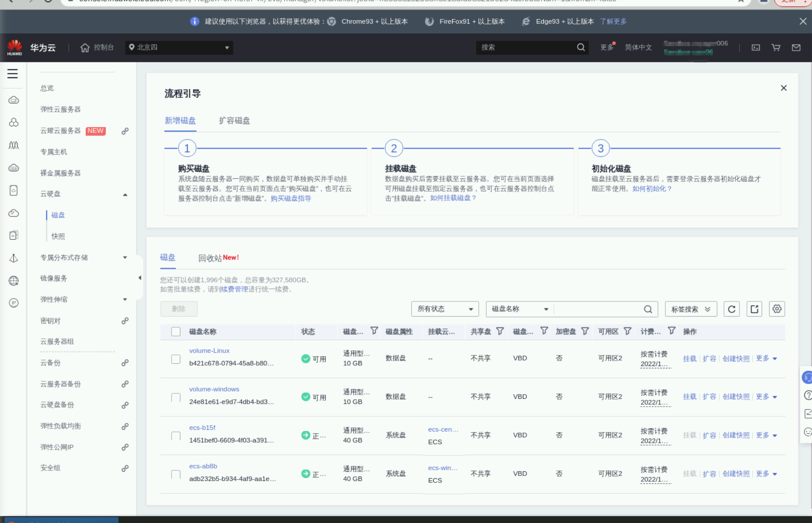Collapse the 云硬盘 sidebar section
Screen dimensions: 812x523
[125, 194]
